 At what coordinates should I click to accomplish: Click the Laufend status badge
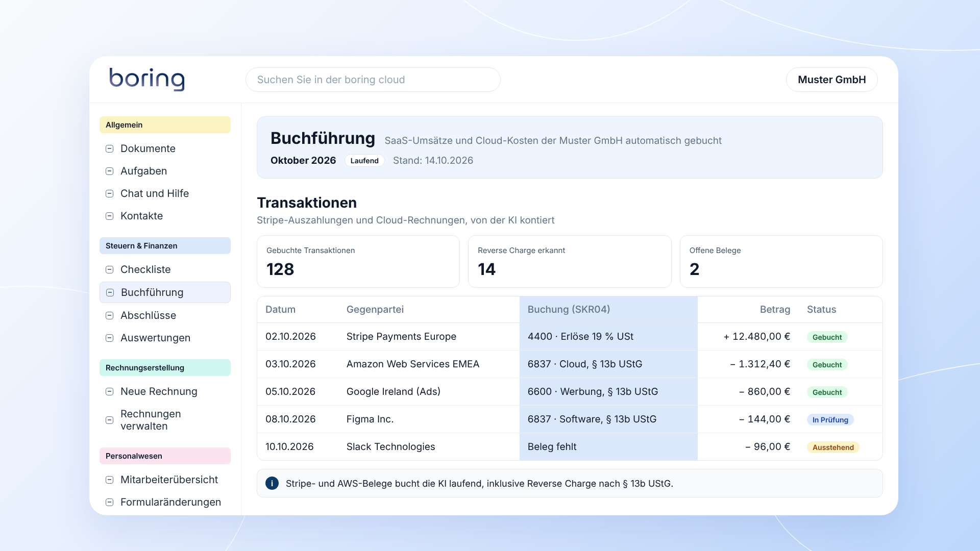pyautogui.click(x=364, y=161)
